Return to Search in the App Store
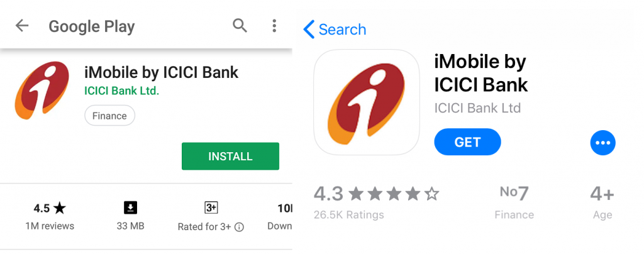This screenshot has height=254, width=644. click(335, 30)
